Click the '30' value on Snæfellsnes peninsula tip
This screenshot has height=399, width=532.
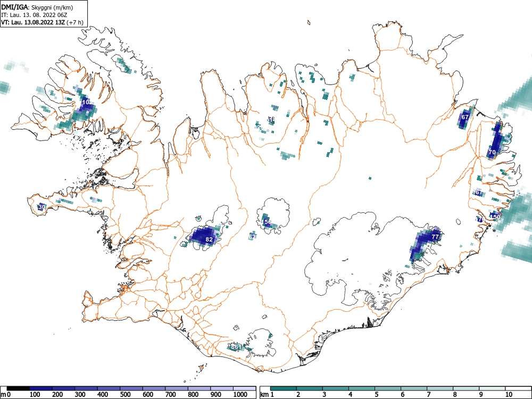tap(41, 207)
